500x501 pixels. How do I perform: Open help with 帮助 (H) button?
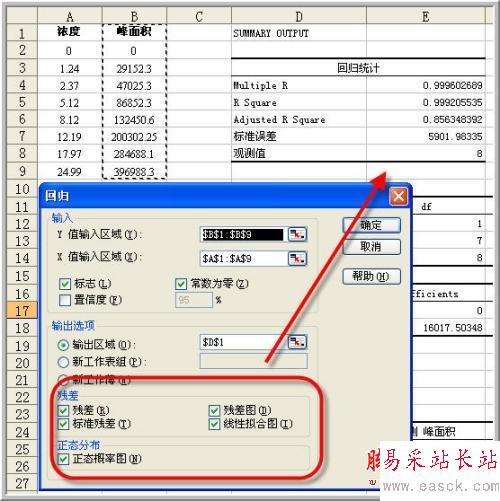[371, 276]
